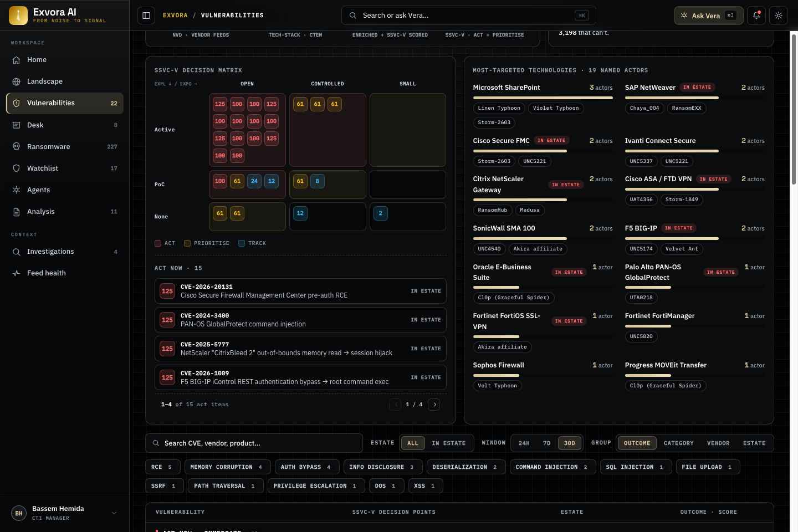Set the window to 7D
Screen dimensions: 798x532
[547, 443]
